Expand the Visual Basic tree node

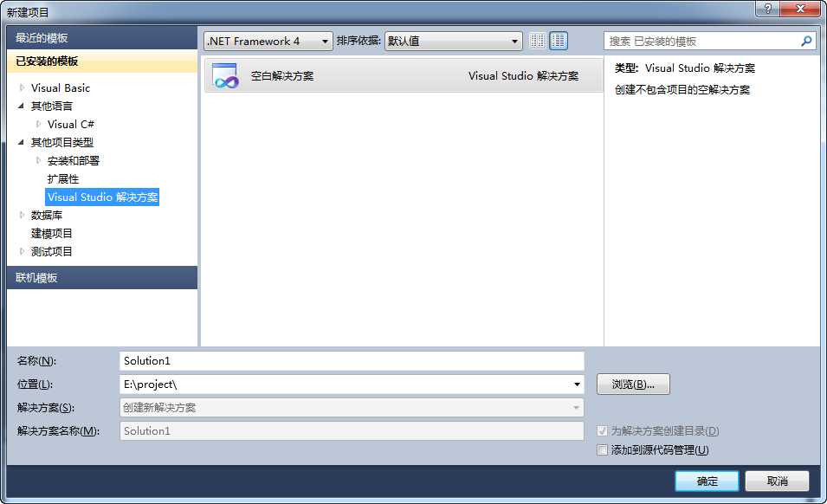click(x=22, y=87)
